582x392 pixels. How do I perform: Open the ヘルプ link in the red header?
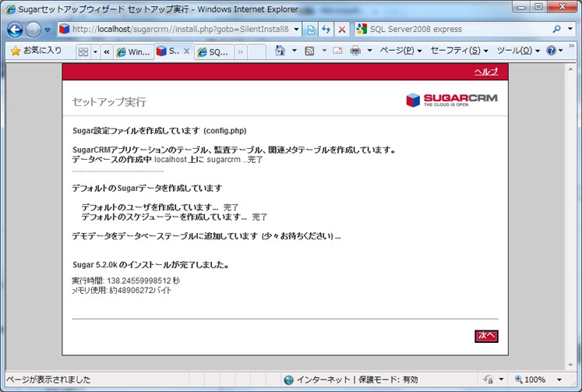[486, 72]
